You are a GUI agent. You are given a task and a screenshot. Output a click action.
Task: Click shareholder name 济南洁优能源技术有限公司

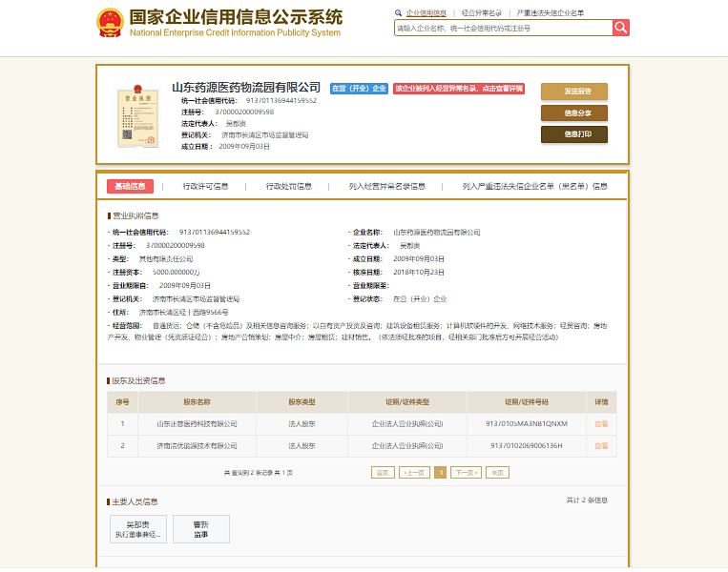point(197,446)
